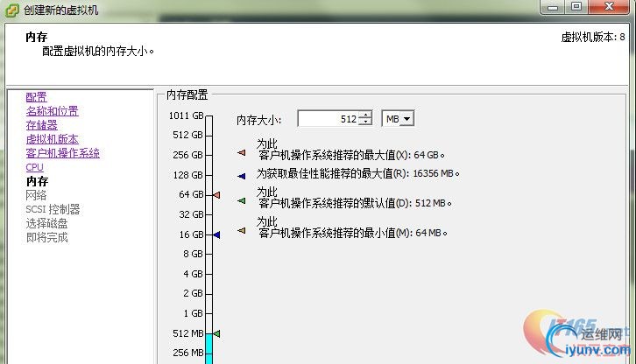Click the 128 GB scale label
The width and height of the screenshot is (636, 364).
click(x=187, y=175)
